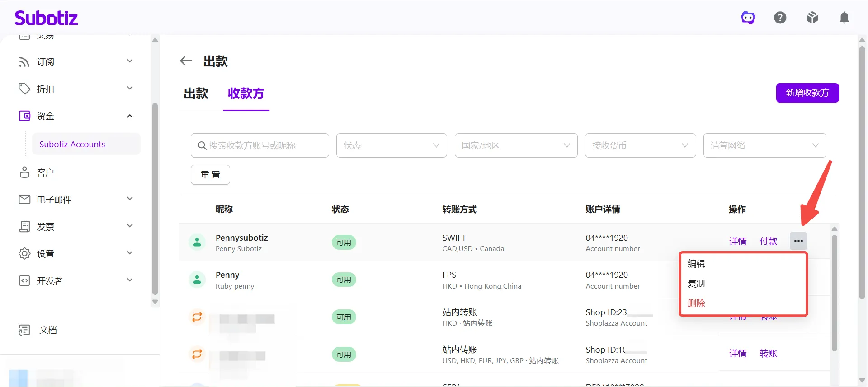Click the sidebar scrollbar down arrow
Viewport: 868px width, 387px height.
[x=155, y=302]
